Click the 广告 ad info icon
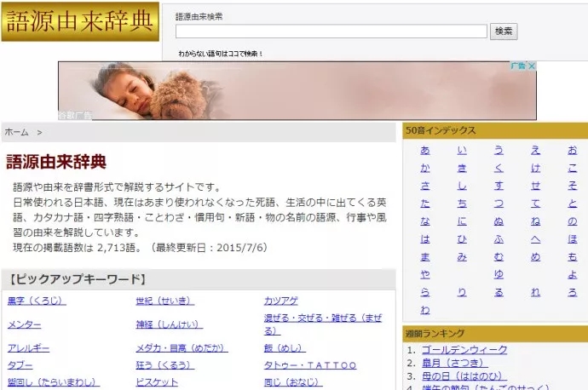The width and height of the screenshot is (588, 390). coord(519,66)
